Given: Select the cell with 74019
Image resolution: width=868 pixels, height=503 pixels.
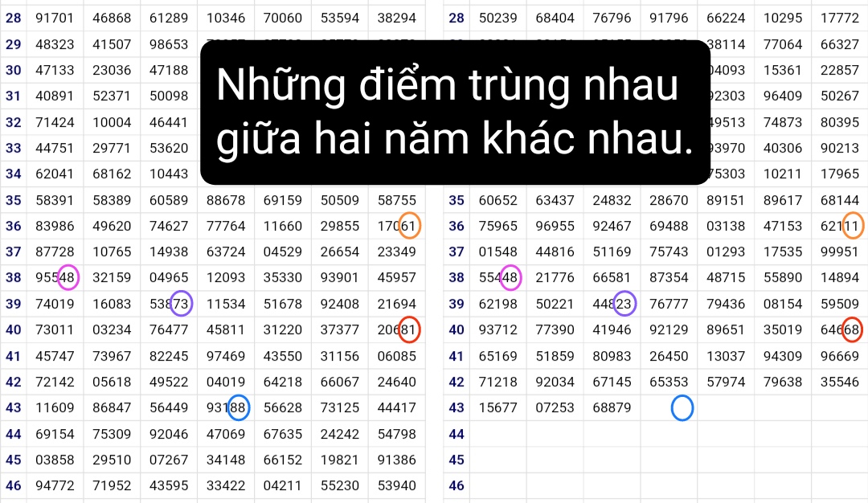Looking at the screenshot, I should click(55, 303).
